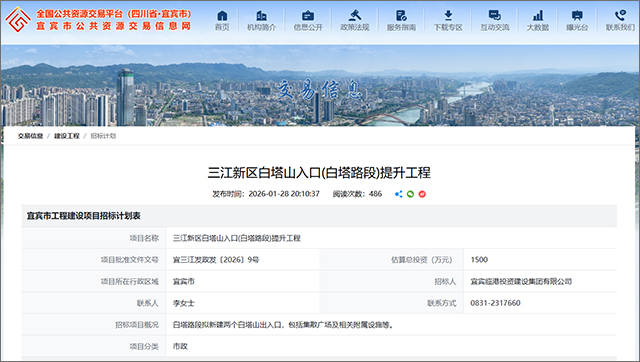The image size is (640, 362).
Task: Click 项目分类 label
Action: pos(144,346)
